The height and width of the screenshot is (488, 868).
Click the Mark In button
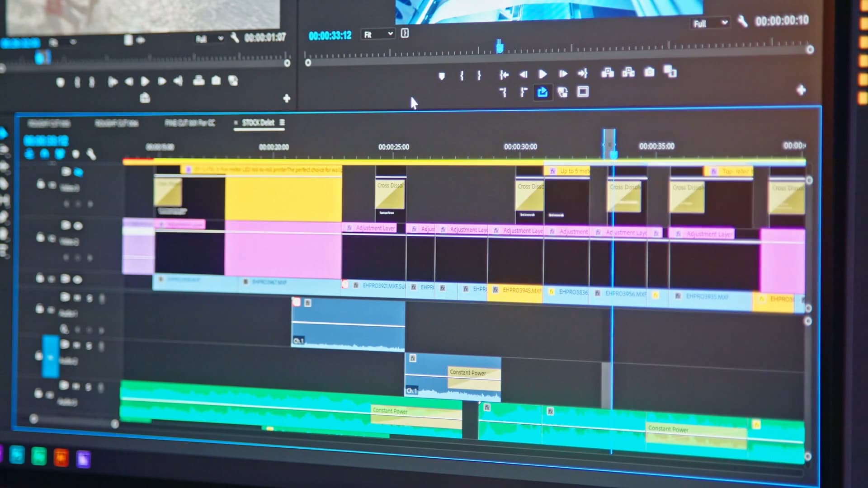tap(462, 75)
